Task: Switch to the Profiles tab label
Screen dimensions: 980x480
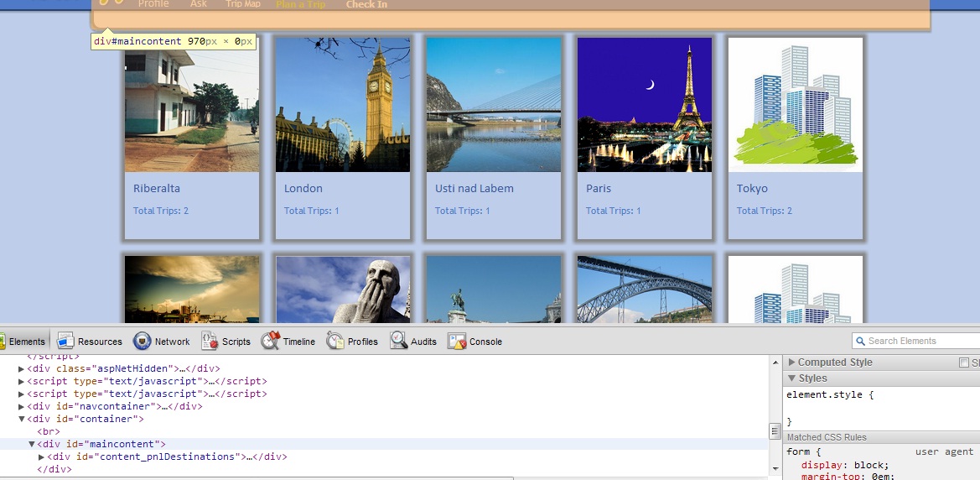Action: 363,342
